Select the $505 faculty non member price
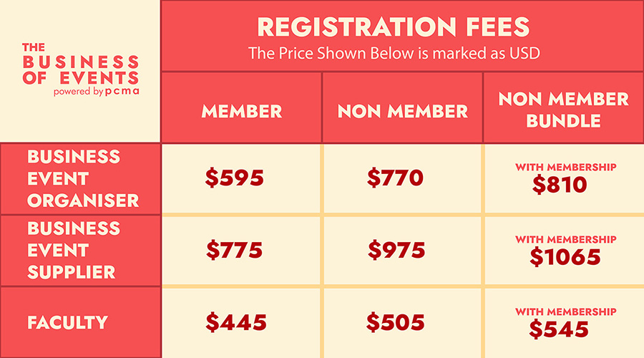644x358 pixels. click(x=396, y=323)
